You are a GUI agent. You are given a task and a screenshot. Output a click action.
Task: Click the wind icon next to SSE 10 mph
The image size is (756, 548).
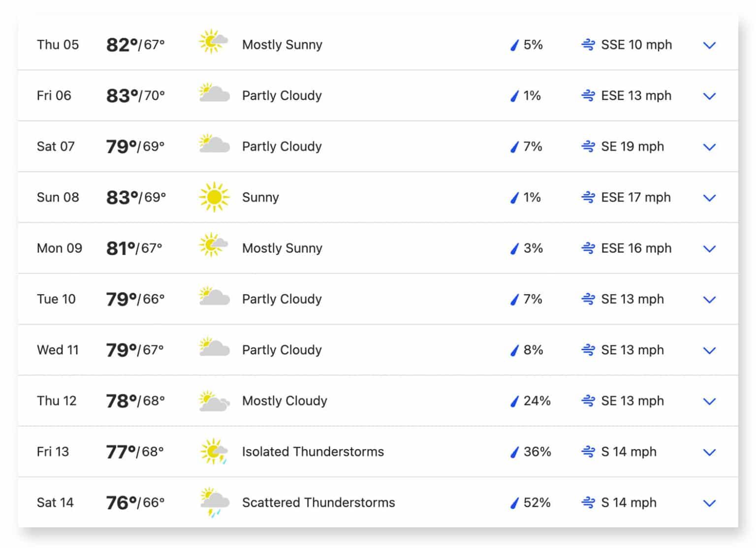pyautogui.click(x=589, y=45)
